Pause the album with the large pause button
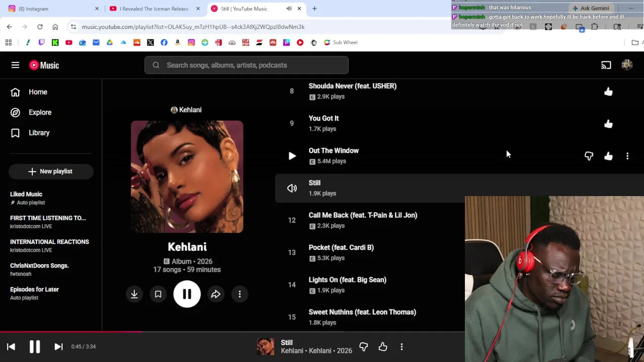Image resolution: width=644 pixels, height=362 pixels. (187, 294)
